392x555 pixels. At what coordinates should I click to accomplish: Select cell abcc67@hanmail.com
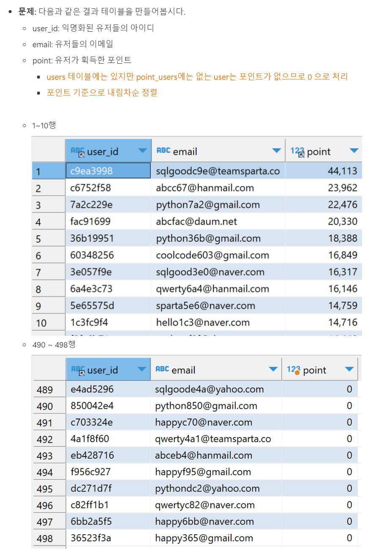tap(218, 188)
